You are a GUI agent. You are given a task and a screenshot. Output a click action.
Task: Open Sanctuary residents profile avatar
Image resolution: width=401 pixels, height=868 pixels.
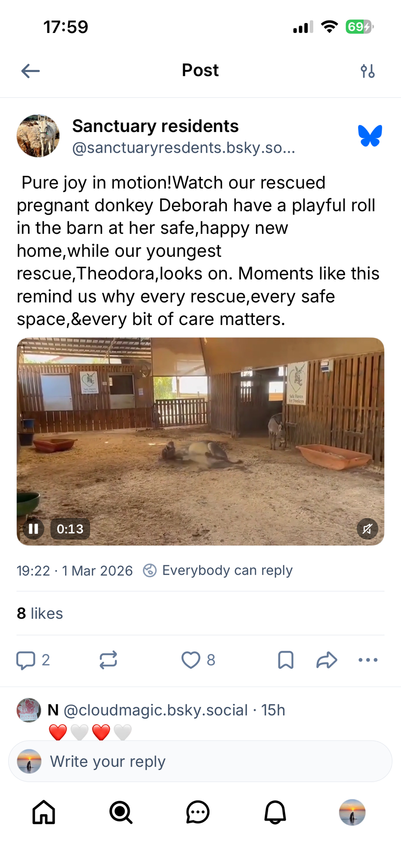(x=38, y=136)
